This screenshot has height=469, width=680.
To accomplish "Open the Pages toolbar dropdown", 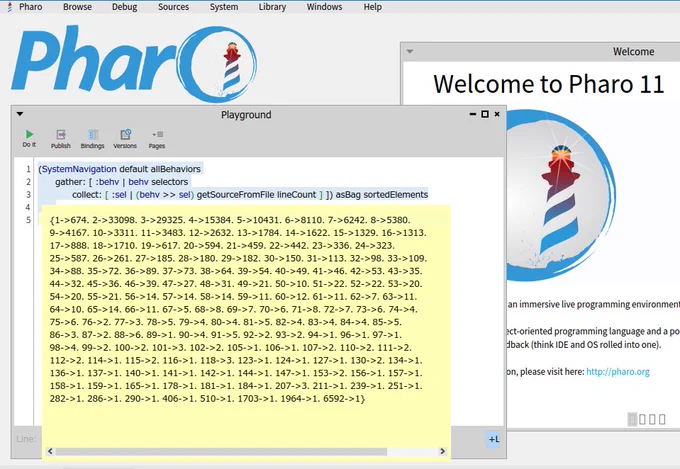I will point(157,139).
